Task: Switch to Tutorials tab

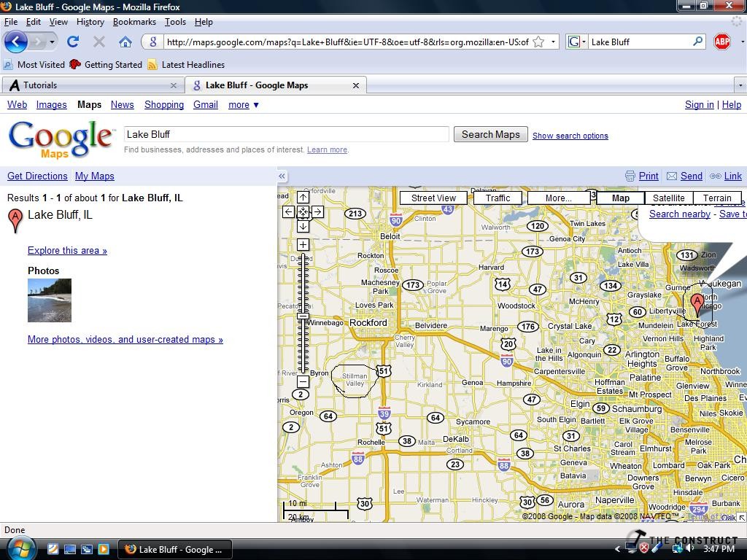Action: [x=92, y=85]
